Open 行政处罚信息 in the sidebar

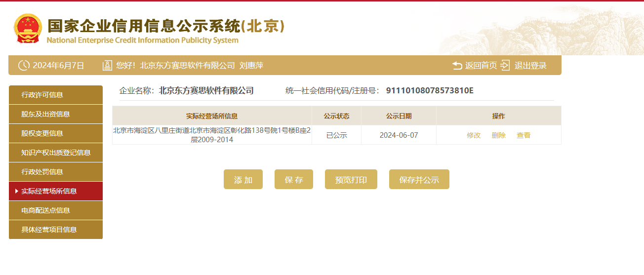point(56,172)
